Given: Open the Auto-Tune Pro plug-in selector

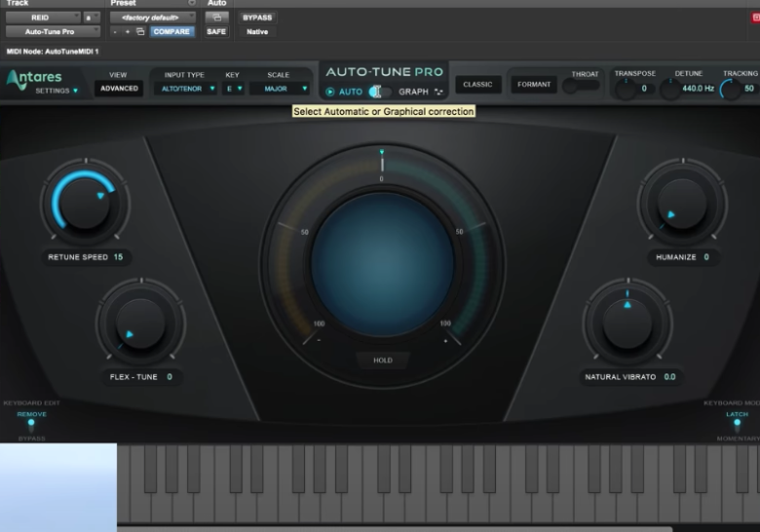Looking at the screenshot, I should (x=53, y=31).
